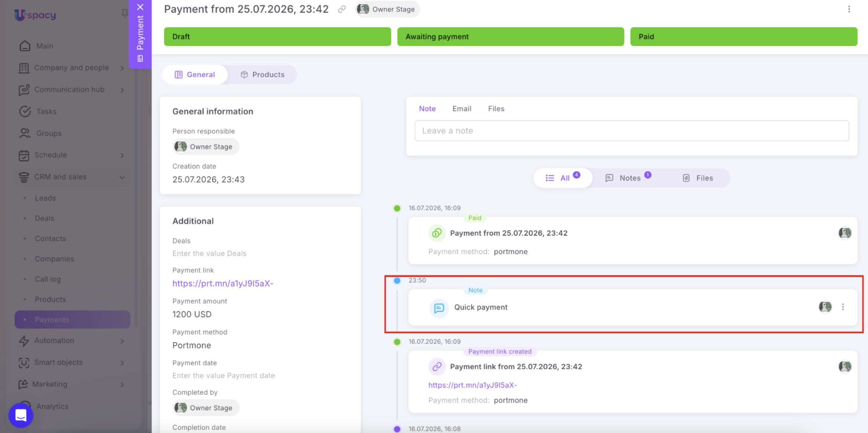Screen dimensions: 868x433
Task: Switch to the Products tab
Action: 262,75
